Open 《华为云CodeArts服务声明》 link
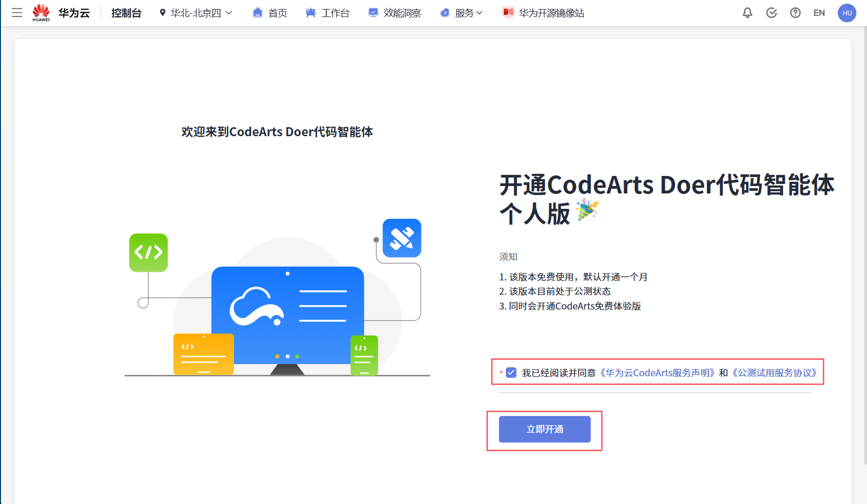867x504 pixels. click(x=658, y=373)
